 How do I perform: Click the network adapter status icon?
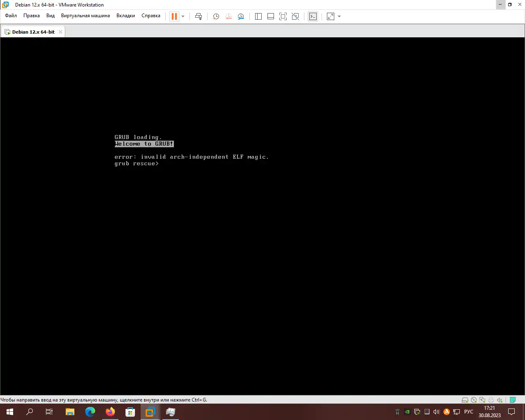click(482, 400)
